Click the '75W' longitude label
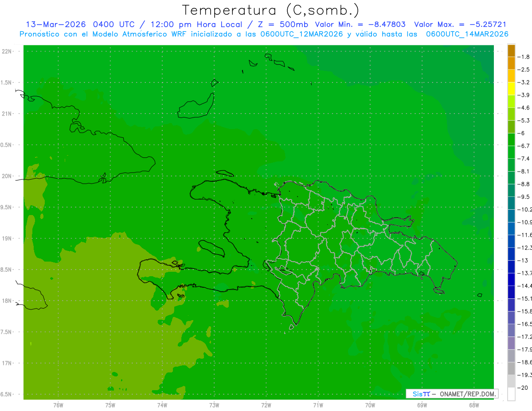 110,405
